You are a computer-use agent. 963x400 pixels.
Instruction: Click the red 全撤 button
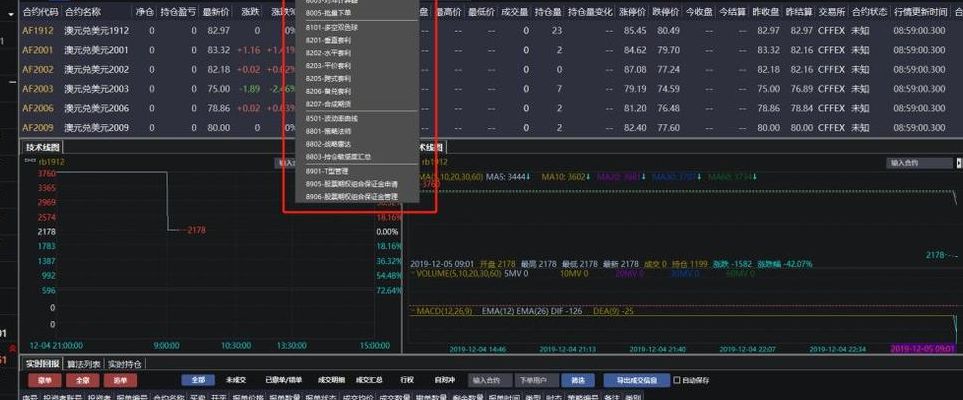pyautogui.click(x=82, y=380)
